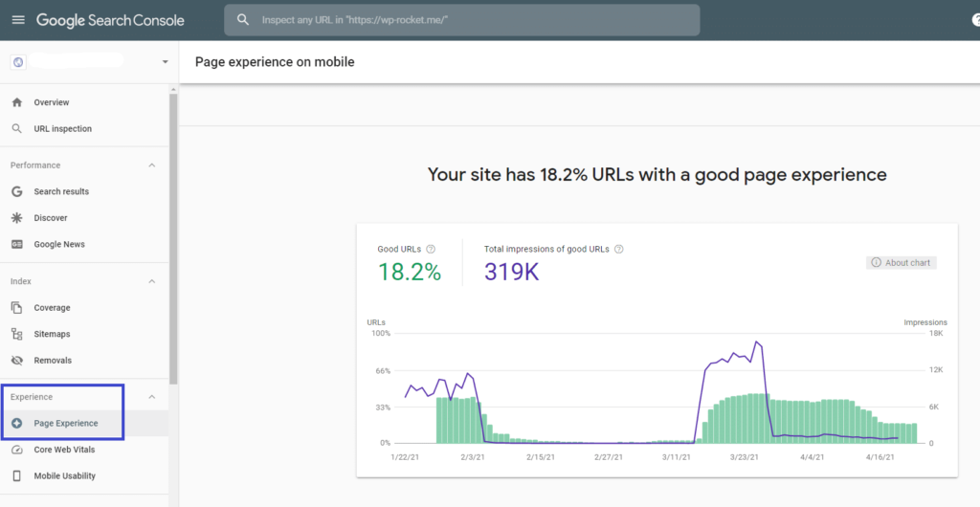Image resolution: width=980 pixels, height=507 pixels.
Task: Click the Mobile Usability phone icon
Action: point(17,475)
